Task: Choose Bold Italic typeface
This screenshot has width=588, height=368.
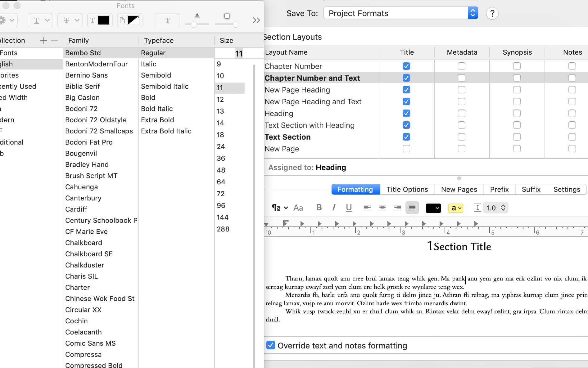Action: pos(157,109)
